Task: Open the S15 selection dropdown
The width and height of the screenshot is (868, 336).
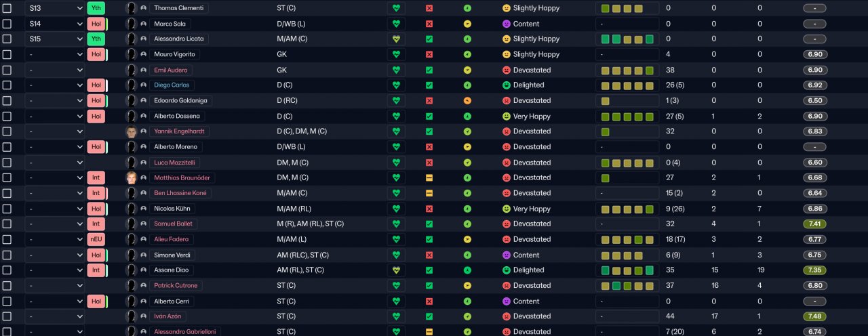Action: click(x=55, y=39)
